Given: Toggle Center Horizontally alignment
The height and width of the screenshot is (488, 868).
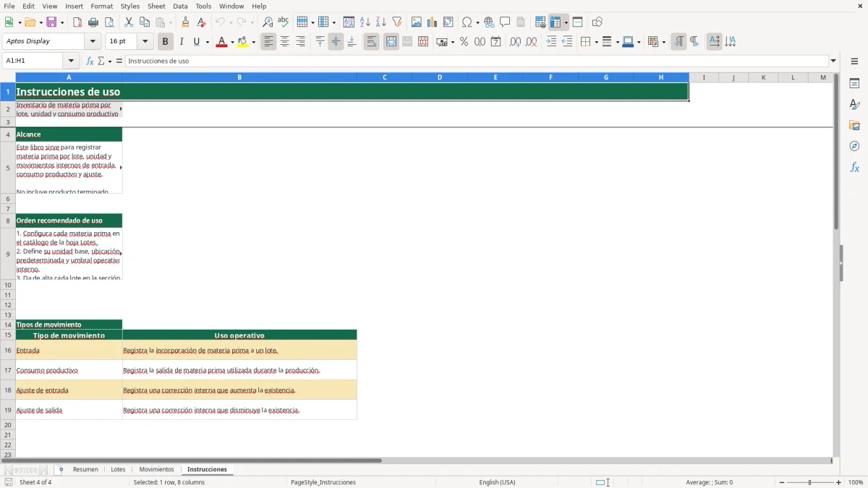Looking at the screenshot, I should coord(285,42).
